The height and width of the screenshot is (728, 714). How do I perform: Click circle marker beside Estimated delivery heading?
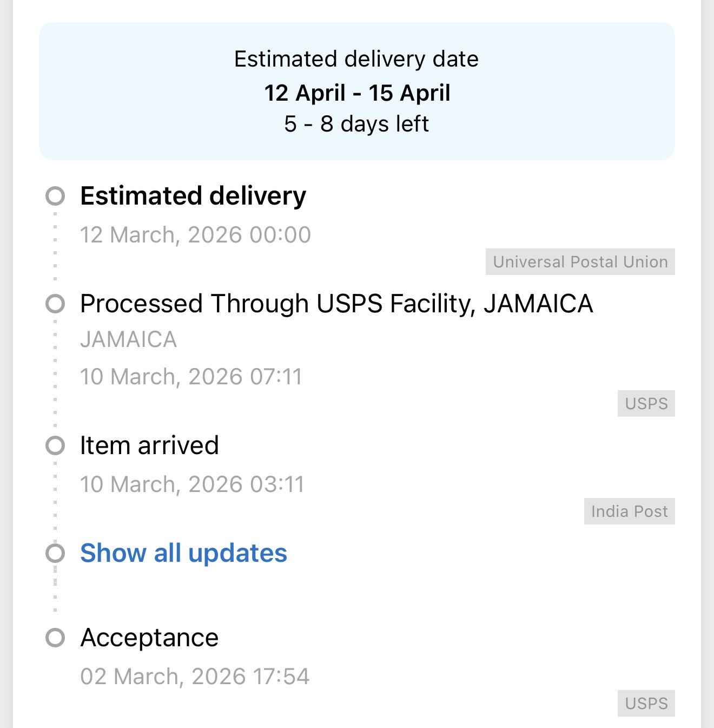pyautogui.click(x=55, y=196)
